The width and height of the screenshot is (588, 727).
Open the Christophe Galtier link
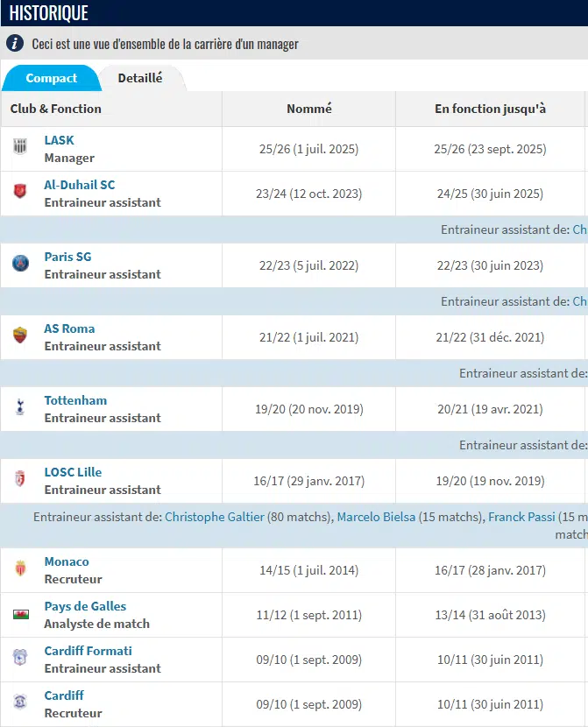[x=215, y=517]
